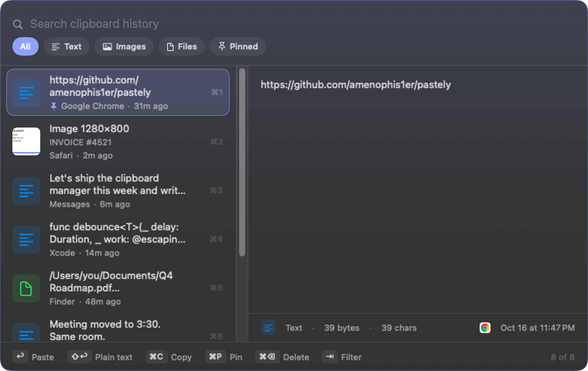588x371 pixels.
Task: Click the ⌘C Copy button
Action: (169, 357)
